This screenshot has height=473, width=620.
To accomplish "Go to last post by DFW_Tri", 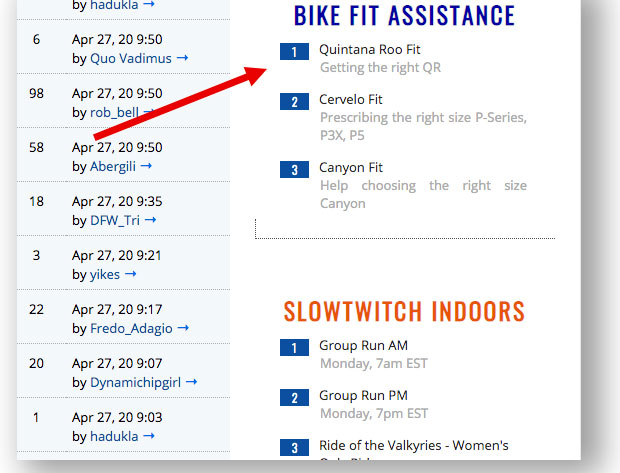I will 150,220.
